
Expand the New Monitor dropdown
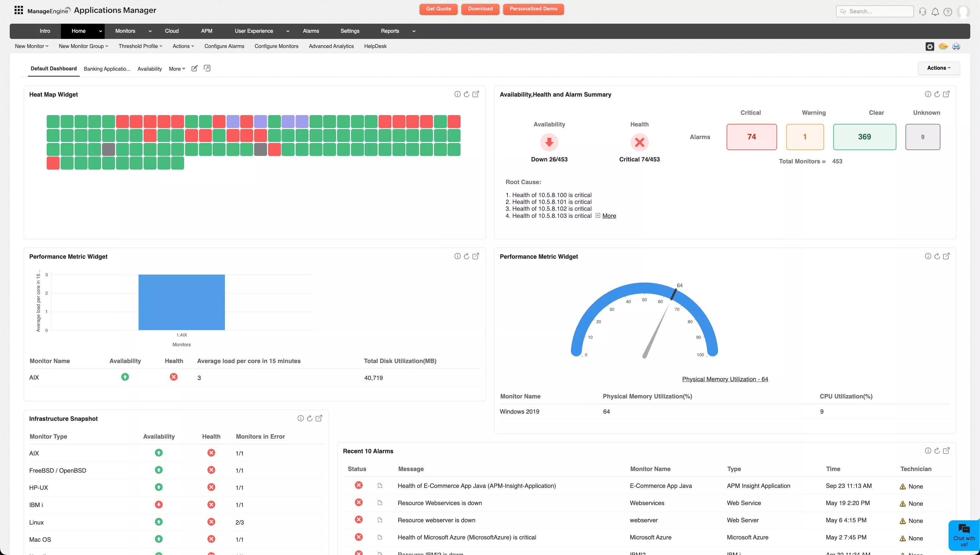tap(32, 46)
